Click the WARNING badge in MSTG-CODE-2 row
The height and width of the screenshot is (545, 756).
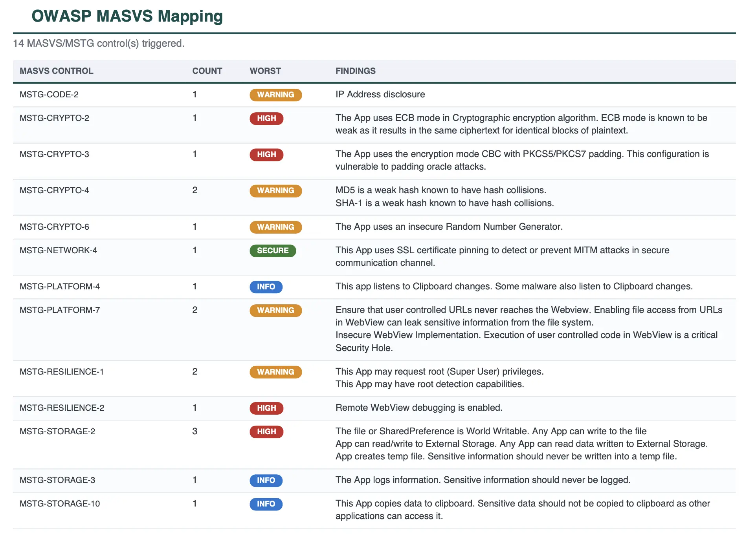click(275, 95)
